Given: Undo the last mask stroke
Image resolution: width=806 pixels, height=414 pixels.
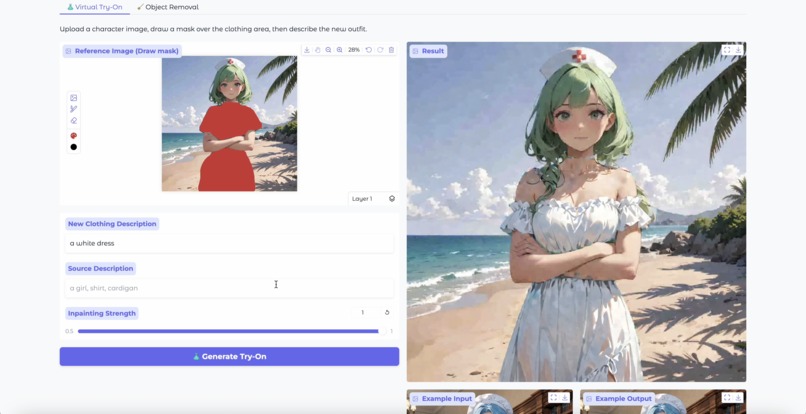Looking at the screenshot, I should point(369,50).
